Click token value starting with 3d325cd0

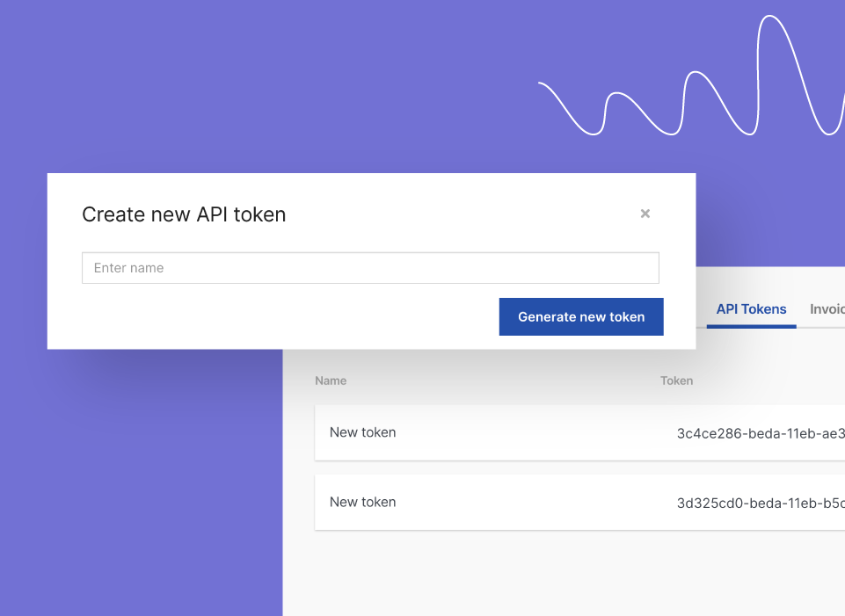point(761,503)
